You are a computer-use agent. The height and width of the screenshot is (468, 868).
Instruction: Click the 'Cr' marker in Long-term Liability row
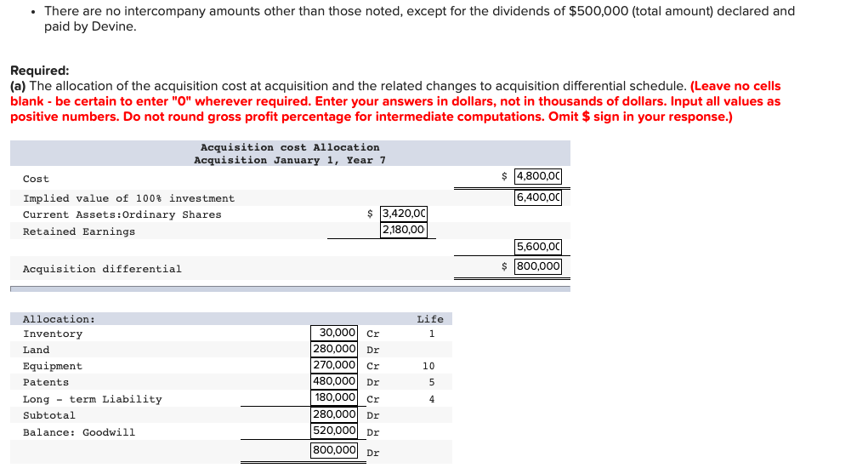373,399
